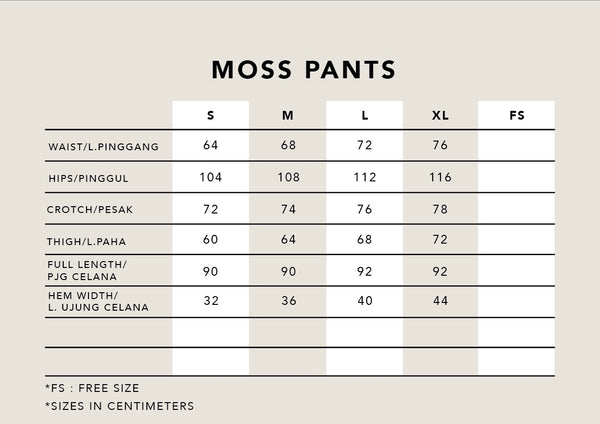
Task: Click the MOSS PANTS title
Action: coord(304,70)
